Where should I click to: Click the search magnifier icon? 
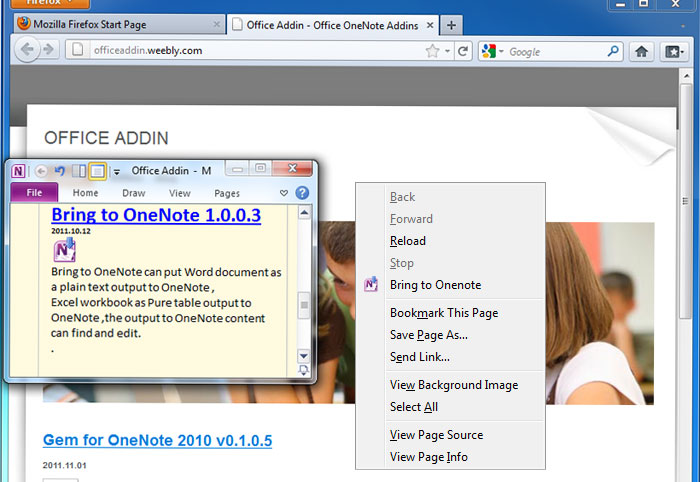[613, 51]
